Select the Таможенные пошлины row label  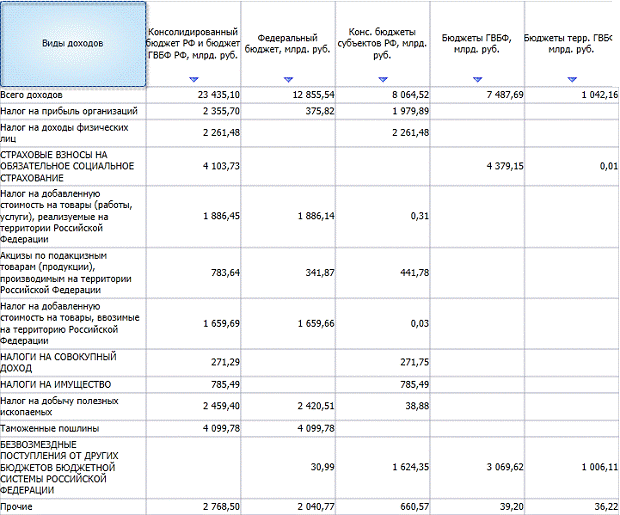pos(49,428)
